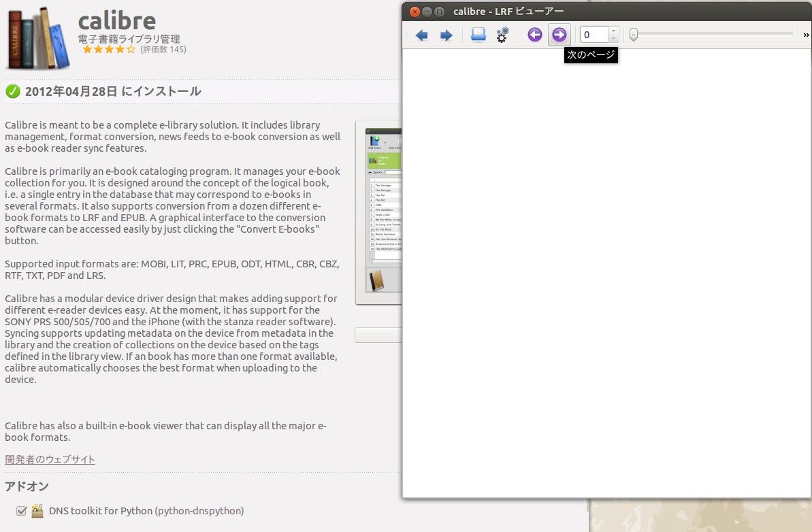Open the calibre screenshot thumbnail
Screen dimensions: 812x532
click(378, 212)
